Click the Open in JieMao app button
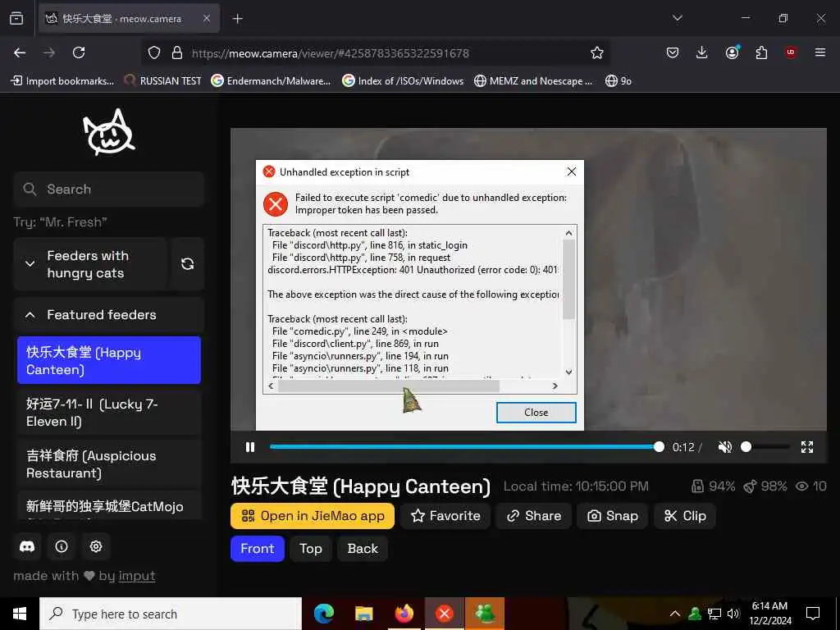This screenshot has height=630, width=840. [x=313, y=516]
